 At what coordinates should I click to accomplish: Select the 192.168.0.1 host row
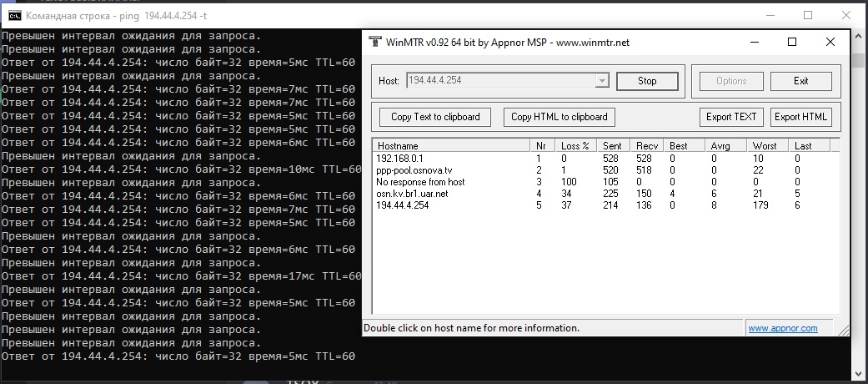click(x=400, y=158)
